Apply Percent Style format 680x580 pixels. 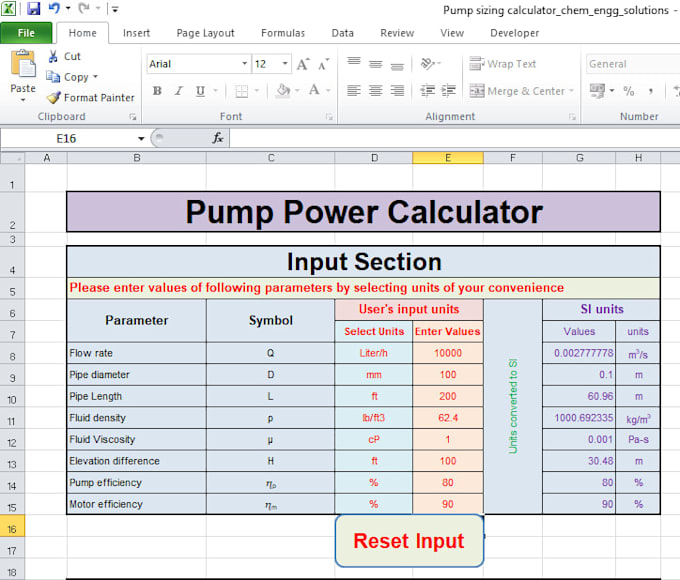628,91
